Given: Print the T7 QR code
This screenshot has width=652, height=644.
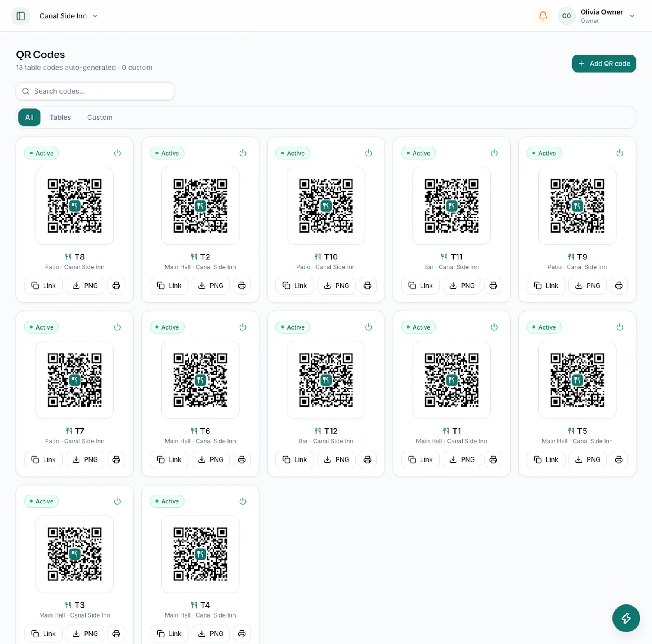Looking at the screenshot, I should coord(116,459).
